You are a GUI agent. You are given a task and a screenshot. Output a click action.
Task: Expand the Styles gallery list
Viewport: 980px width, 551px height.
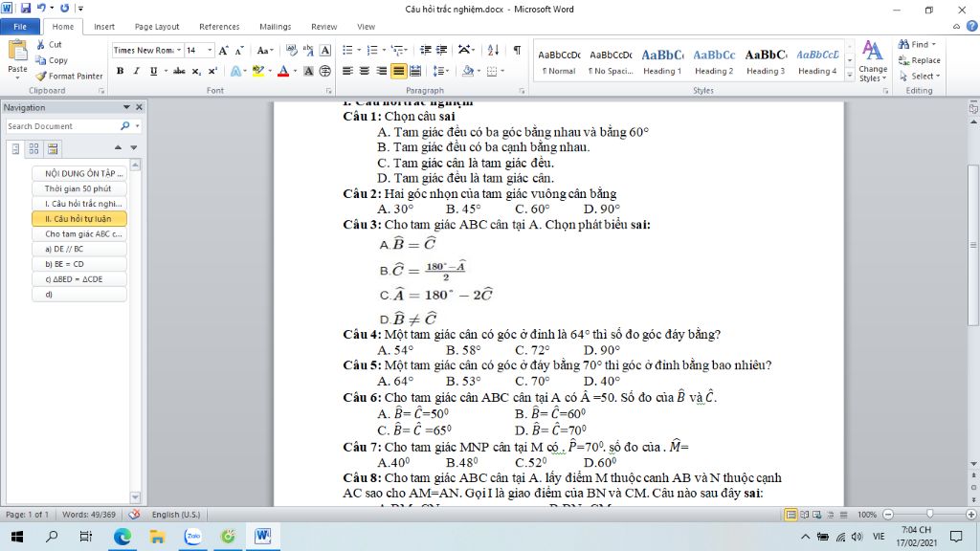[850, 75]
